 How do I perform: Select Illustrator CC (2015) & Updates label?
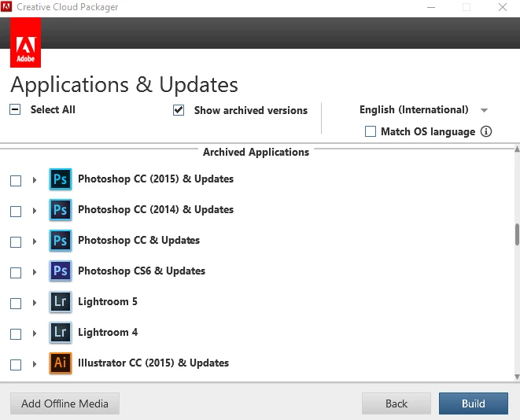(x=153, y=363)
